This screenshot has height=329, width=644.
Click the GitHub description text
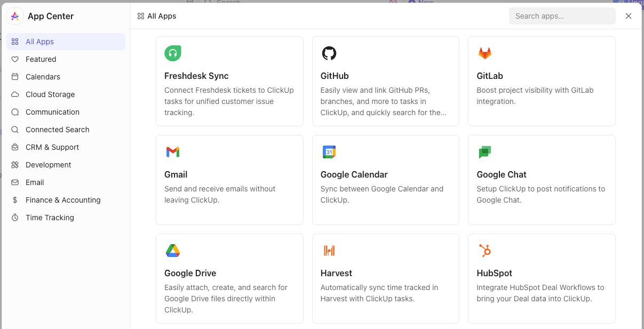(384, 101)
